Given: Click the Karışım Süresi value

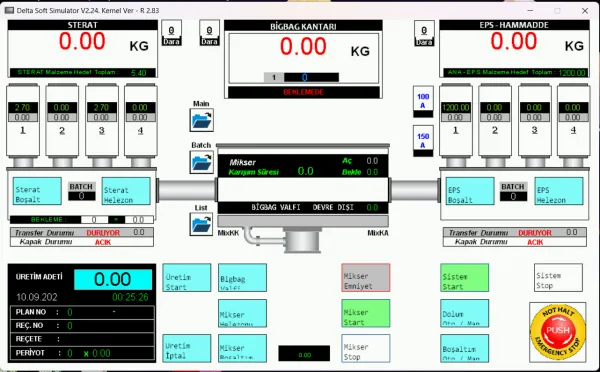Looking at the screenshot, I should coord(305,171).
